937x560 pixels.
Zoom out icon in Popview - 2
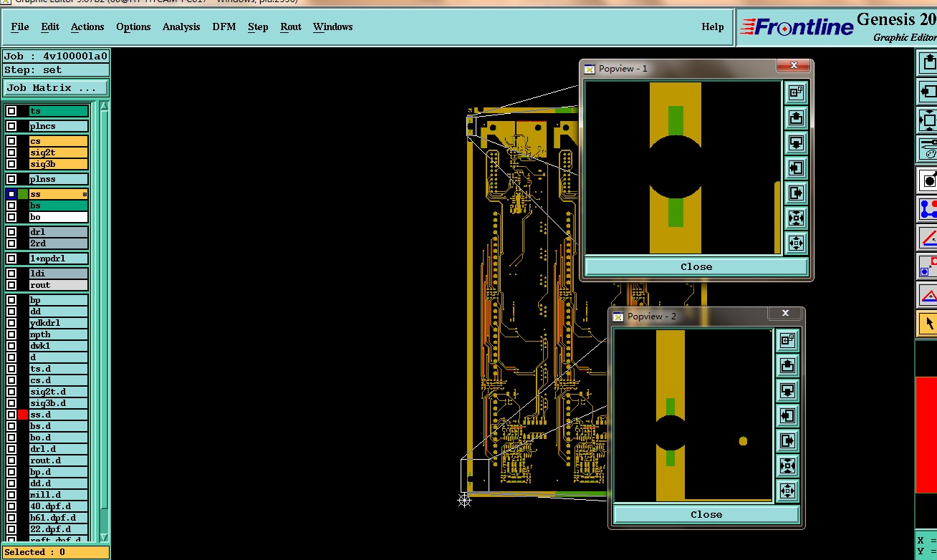coord(787,491)
